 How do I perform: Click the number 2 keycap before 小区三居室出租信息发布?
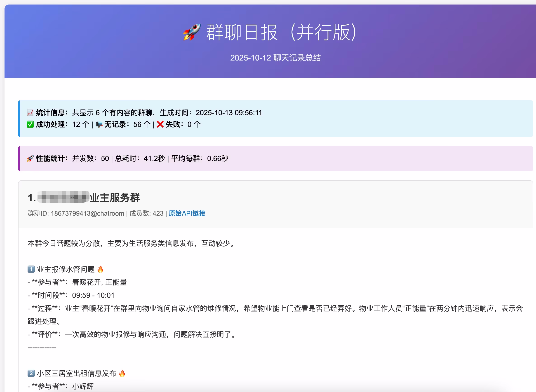coord(31,373)
